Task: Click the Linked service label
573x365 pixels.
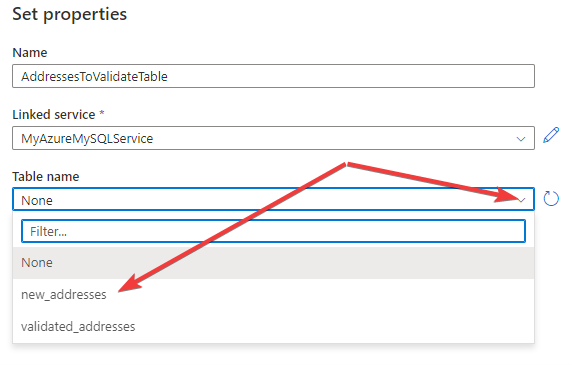Action: click(54, 115)
